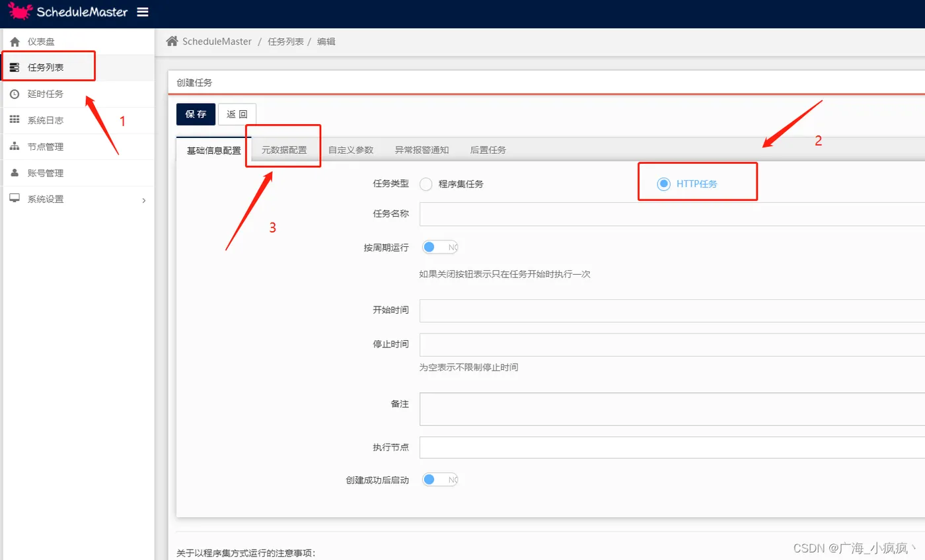
Task: Select the 程序集任务 radio button
Action: 425,184
